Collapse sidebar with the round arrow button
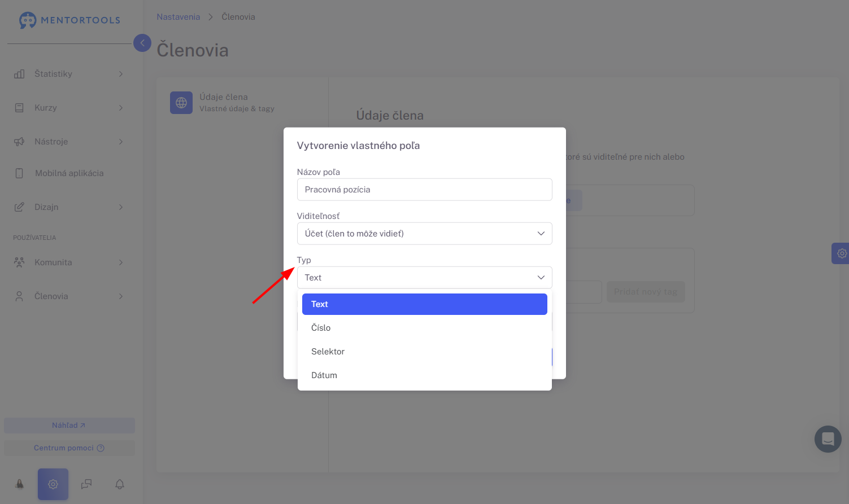849x504 pixels. coord(142,43)
